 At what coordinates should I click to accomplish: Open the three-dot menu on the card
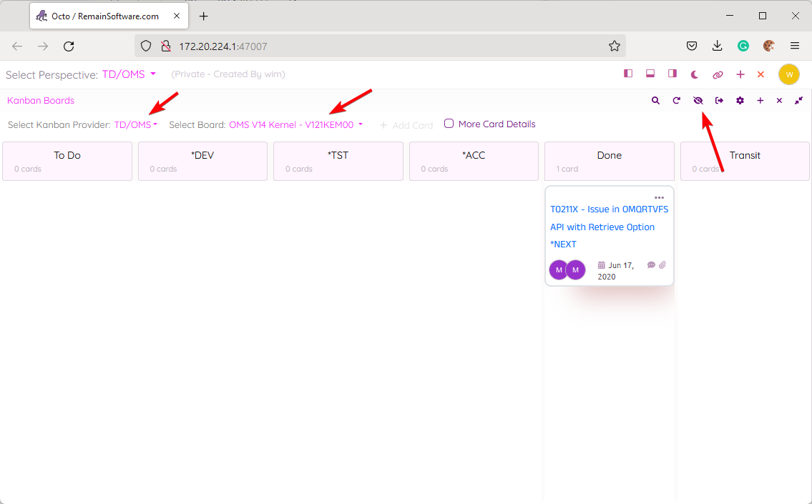tap(659, 198)
